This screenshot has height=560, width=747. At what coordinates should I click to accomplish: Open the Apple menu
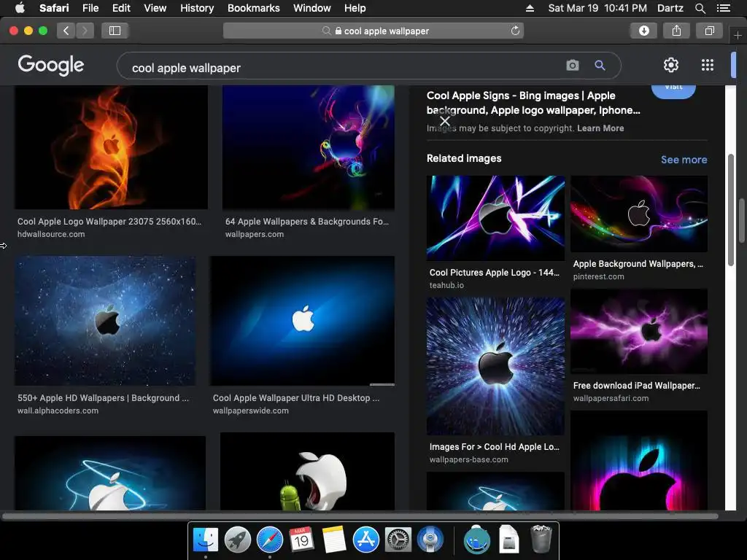point(20,8)
